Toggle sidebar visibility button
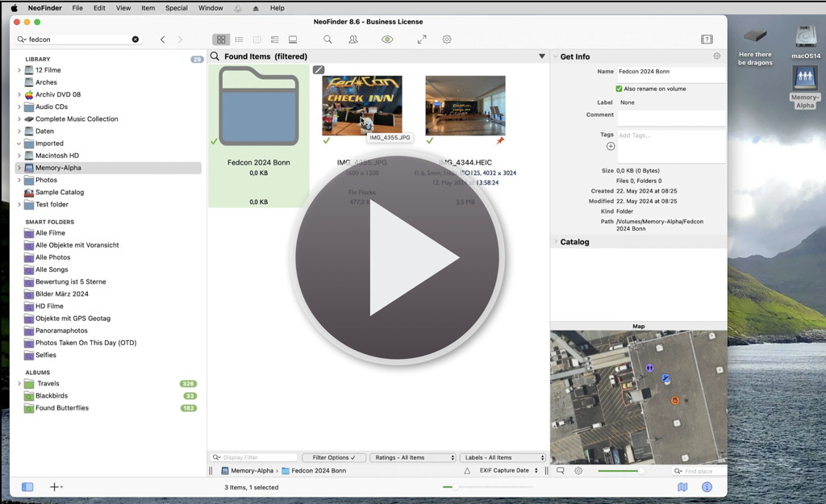 click(27, 487)
